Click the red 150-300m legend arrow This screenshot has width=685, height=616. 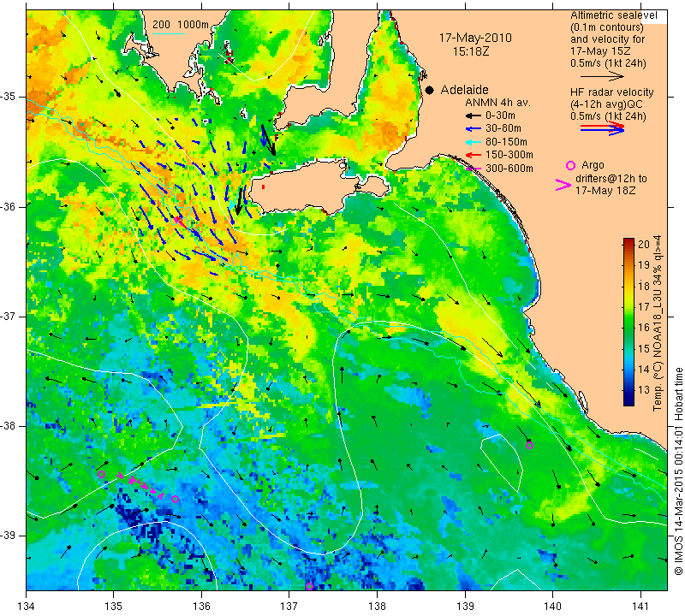point(473,155)
